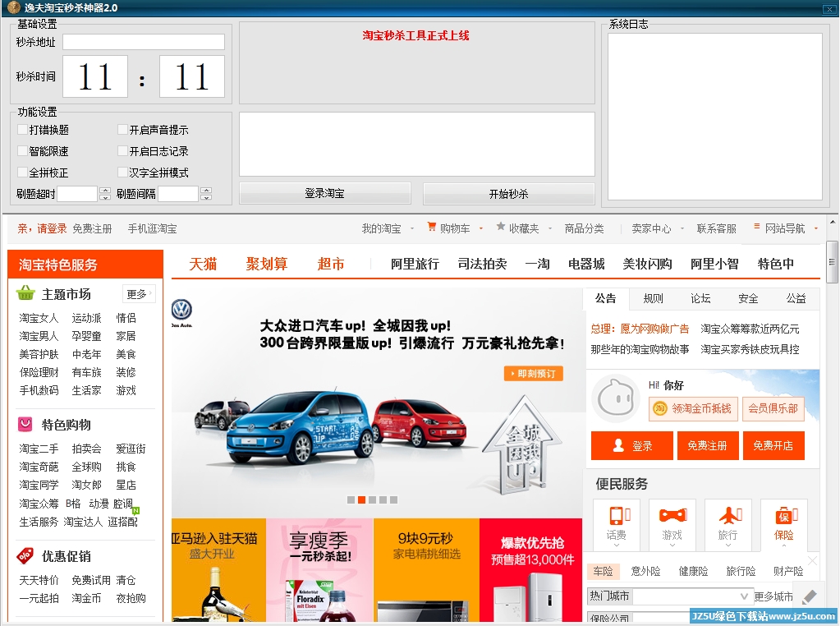This screenshot has height=626, width=840.
Task: Open the 爆款优先抢 promotion thumbnail
Action: pos(531,570)
